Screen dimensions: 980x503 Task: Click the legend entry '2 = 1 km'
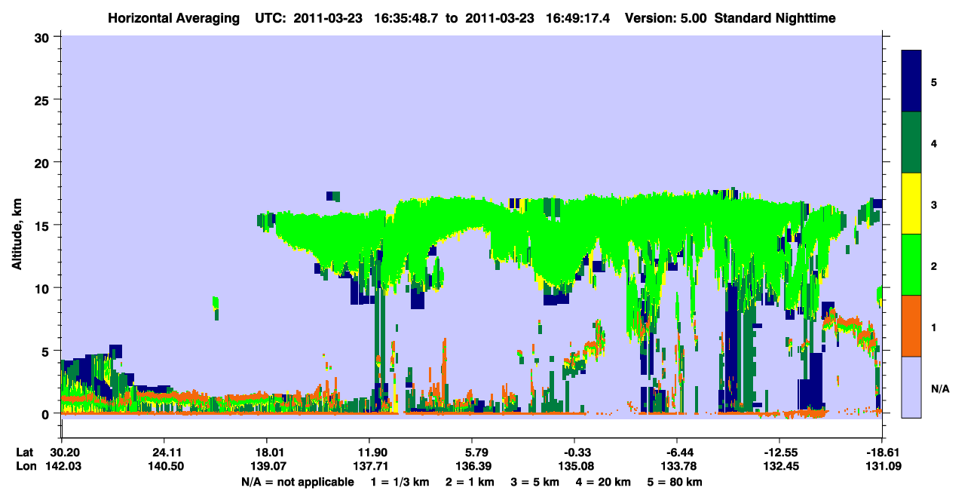click(470, 482)
